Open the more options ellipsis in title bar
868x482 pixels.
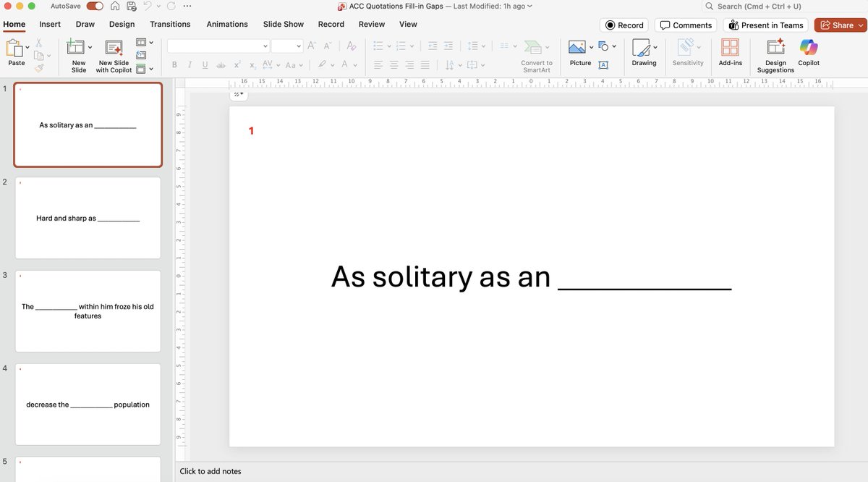tap(187, 6)
